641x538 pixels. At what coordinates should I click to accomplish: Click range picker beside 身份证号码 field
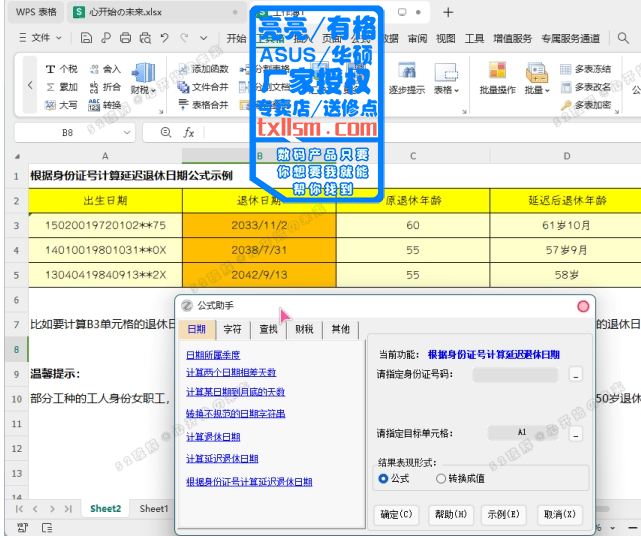tap(576, 374)
